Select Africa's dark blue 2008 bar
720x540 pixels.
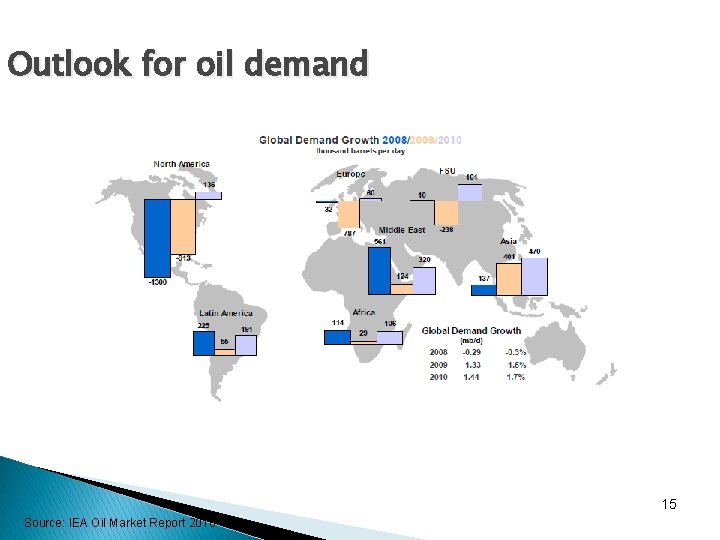[338, 338]
